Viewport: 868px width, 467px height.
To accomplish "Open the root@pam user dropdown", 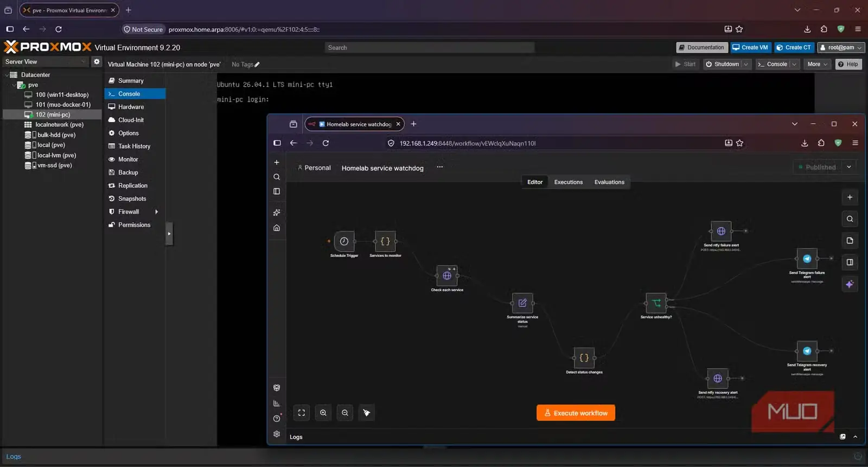I will [x=841, y=48].
